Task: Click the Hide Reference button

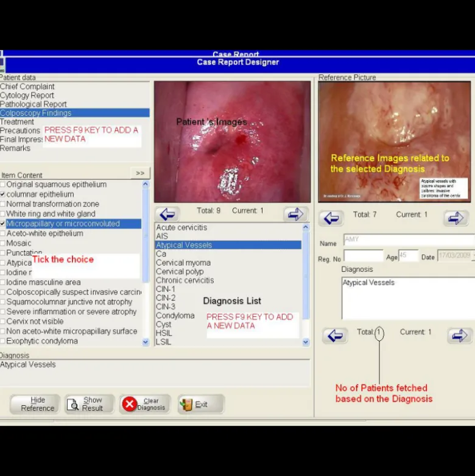Action: pos(35,404)
